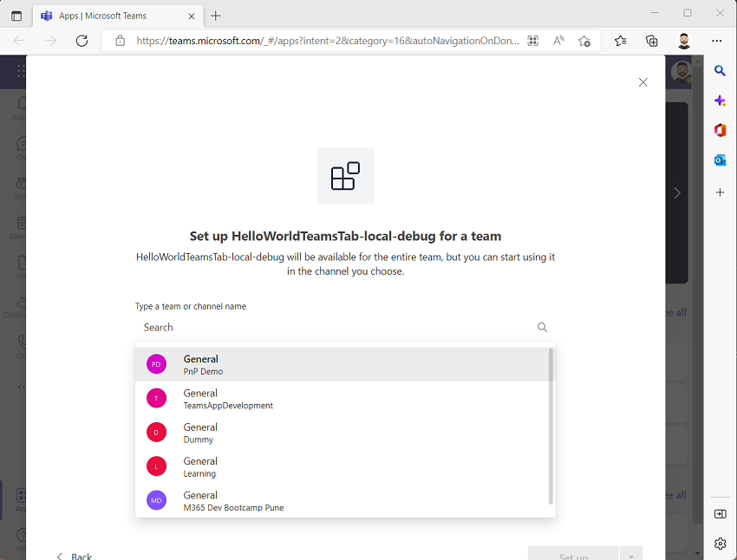This screenshot has width=737, height=560.
Task: Go to the Teams section icon
Action: coord(20,185)
